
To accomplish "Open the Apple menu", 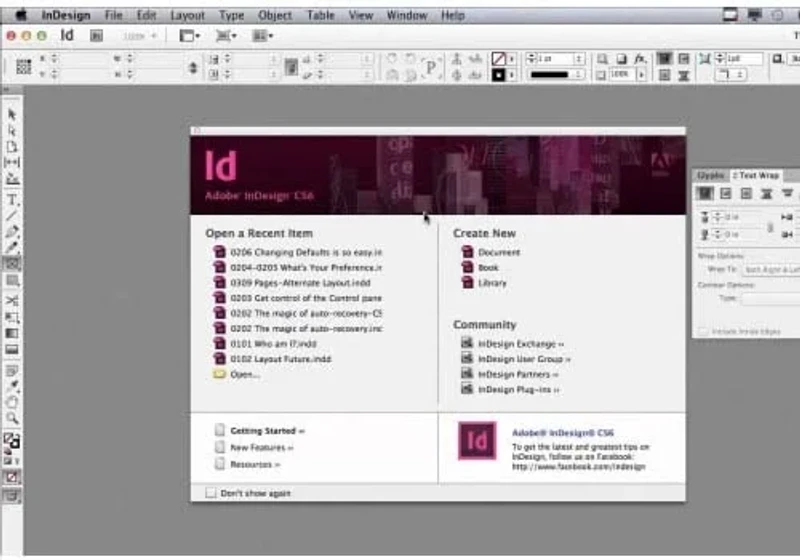I will pos(21,15).
